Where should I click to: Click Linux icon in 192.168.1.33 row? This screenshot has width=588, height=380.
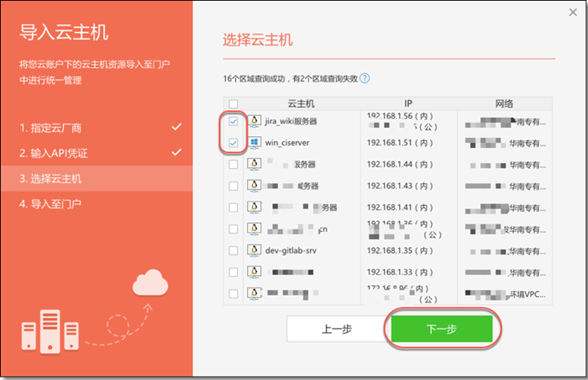click(x=255, y=272)
